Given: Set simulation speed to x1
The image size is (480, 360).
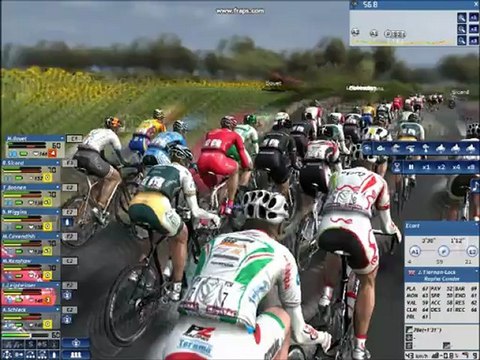Looking at the screenshot, I should click(426, 167).
